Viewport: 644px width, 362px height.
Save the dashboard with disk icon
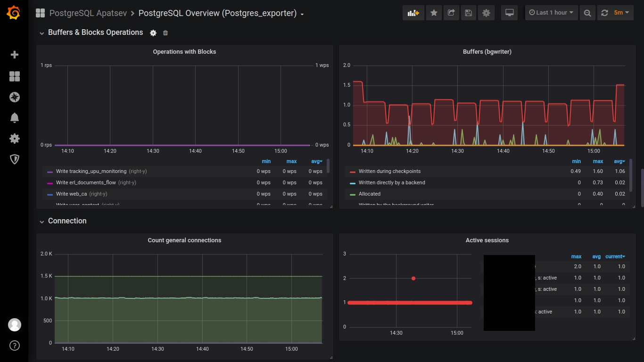point(468,13)
